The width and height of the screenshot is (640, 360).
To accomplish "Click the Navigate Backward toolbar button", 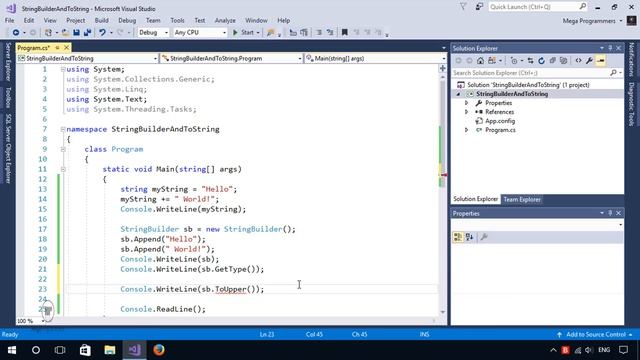I will (x=16, y=32).
